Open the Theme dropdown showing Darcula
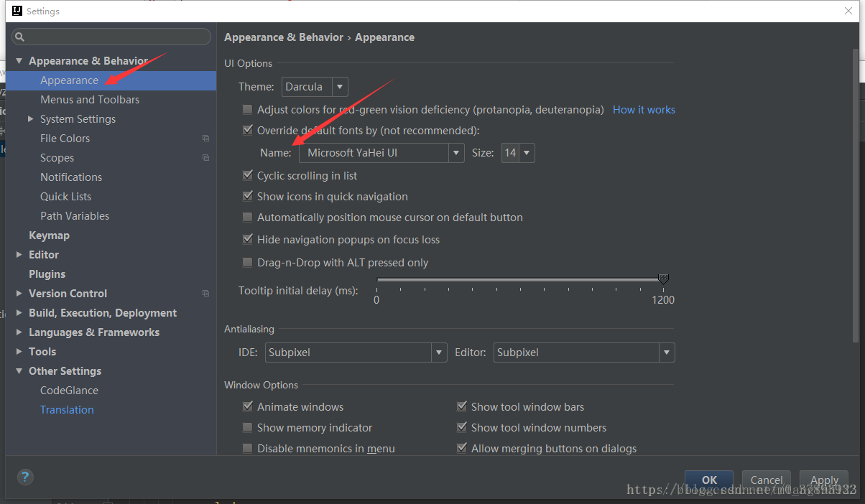Viewport: 865px width, 504px height. 315,87
